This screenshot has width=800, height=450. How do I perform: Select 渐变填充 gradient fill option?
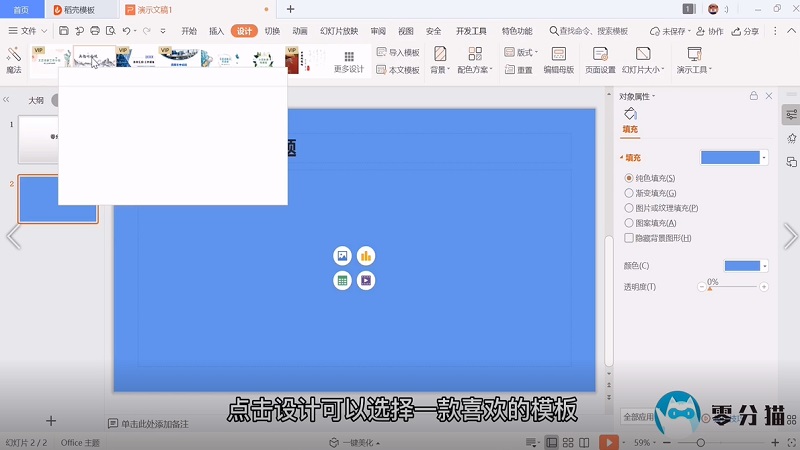click(629, 193)
